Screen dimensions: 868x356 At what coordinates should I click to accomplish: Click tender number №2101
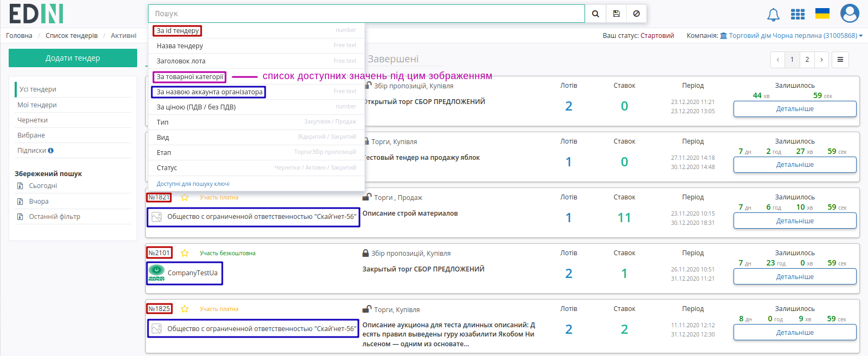159,253
